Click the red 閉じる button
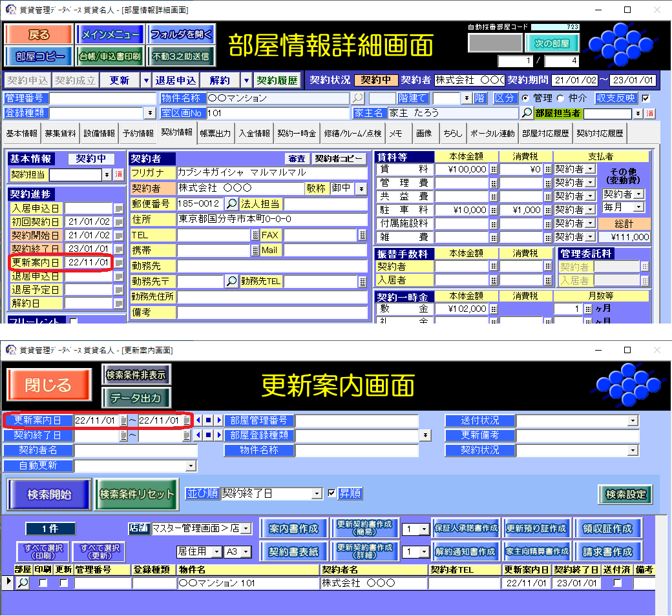Screen dimensions: 672x616 [49, 385]
